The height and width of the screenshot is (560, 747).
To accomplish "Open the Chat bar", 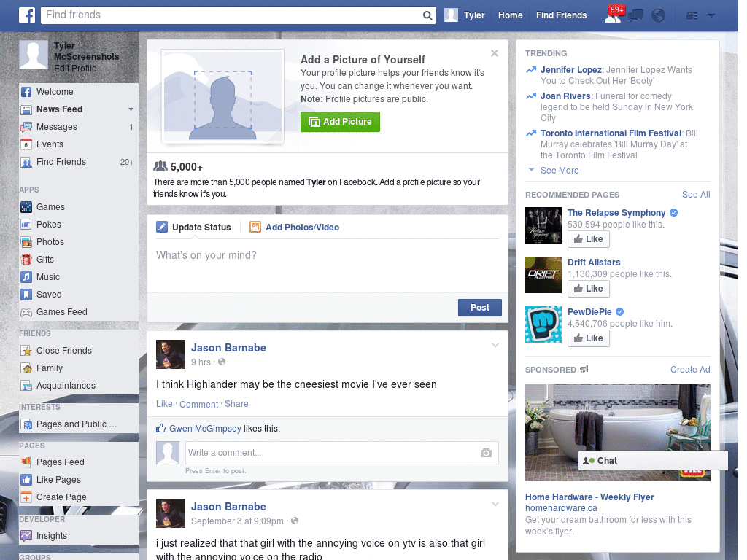I will tap(653, 461).
